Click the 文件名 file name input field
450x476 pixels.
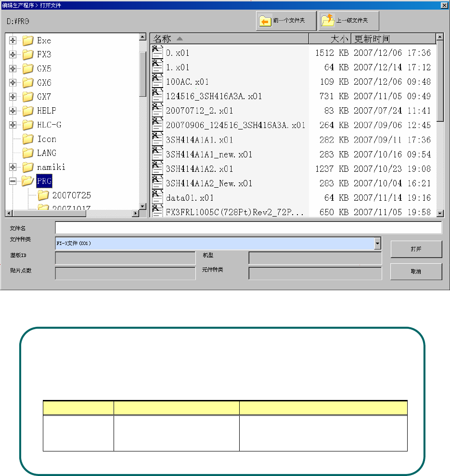pos(248,228)
